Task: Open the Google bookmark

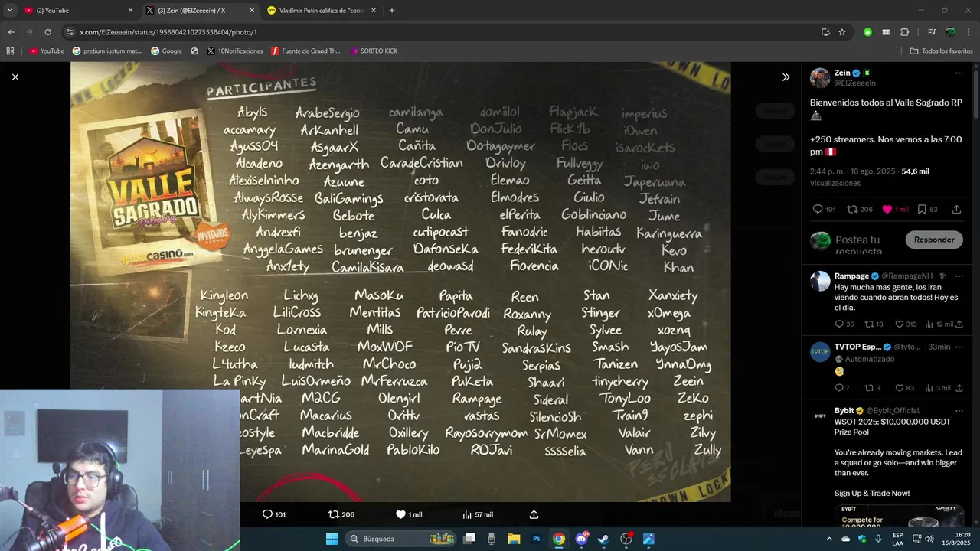Action: 166,51
